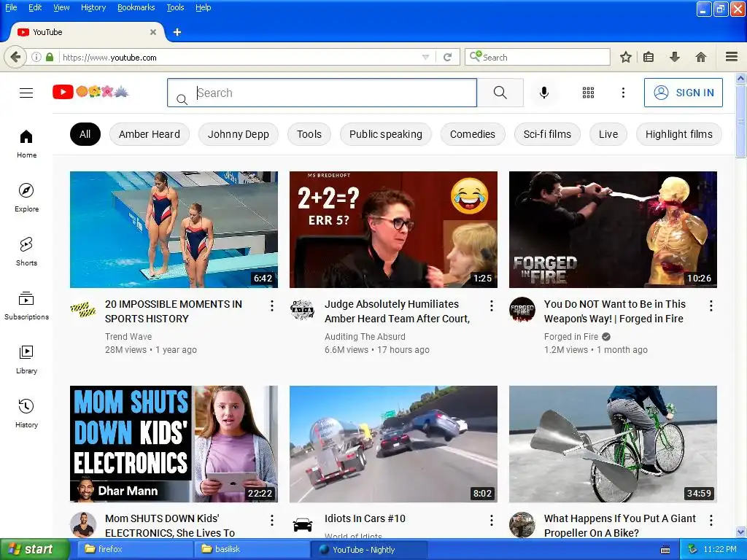Open the File menu
Screen dimensions: 747x560
pos(11,7)
